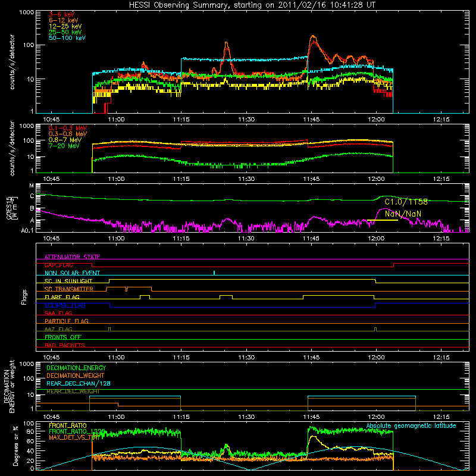476x476 pixels.
Task: Click the orange 0.3-0.8 MeV legend label
Action: click(68, 134)
